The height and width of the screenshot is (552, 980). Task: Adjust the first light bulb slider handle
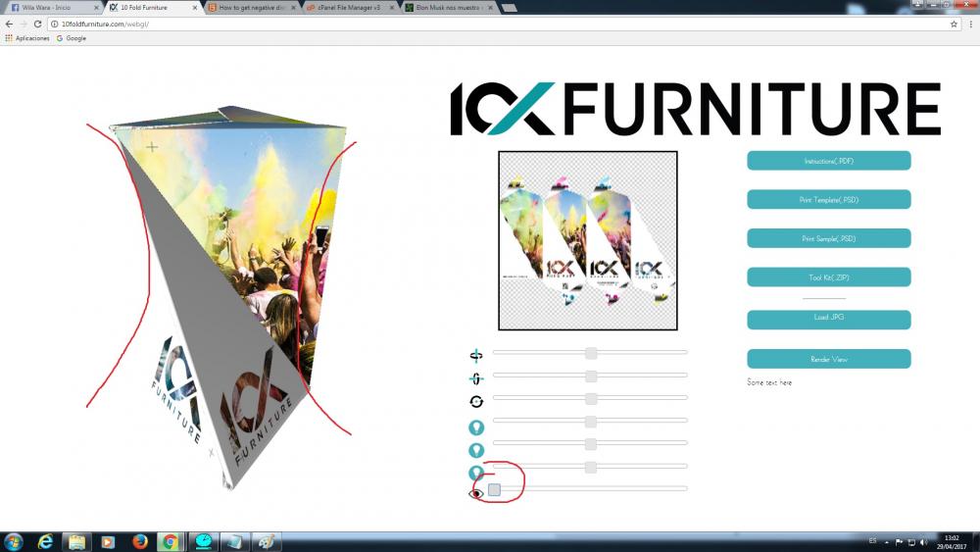point(591,422)
